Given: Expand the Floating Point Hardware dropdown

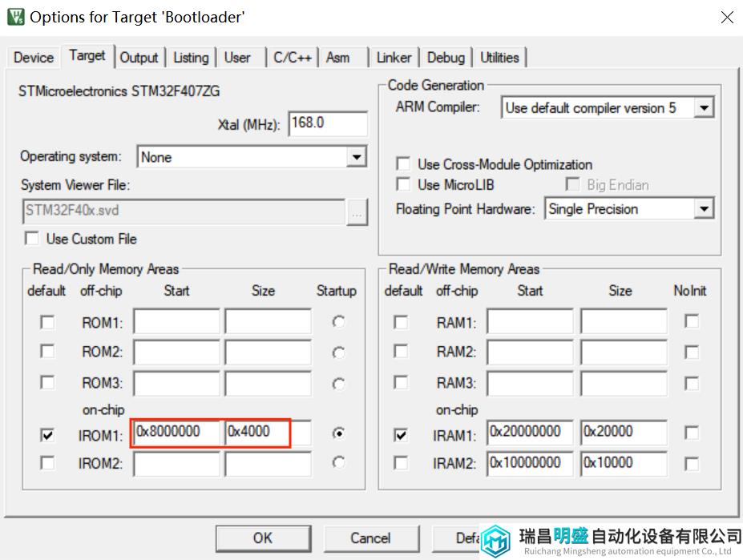Looking at the screenshot, I should click(705, 208).
